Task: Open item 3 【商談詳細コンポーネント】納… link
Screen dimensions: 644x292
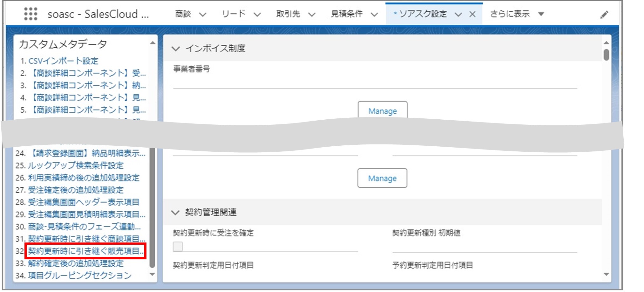Action: coord(87,85)
